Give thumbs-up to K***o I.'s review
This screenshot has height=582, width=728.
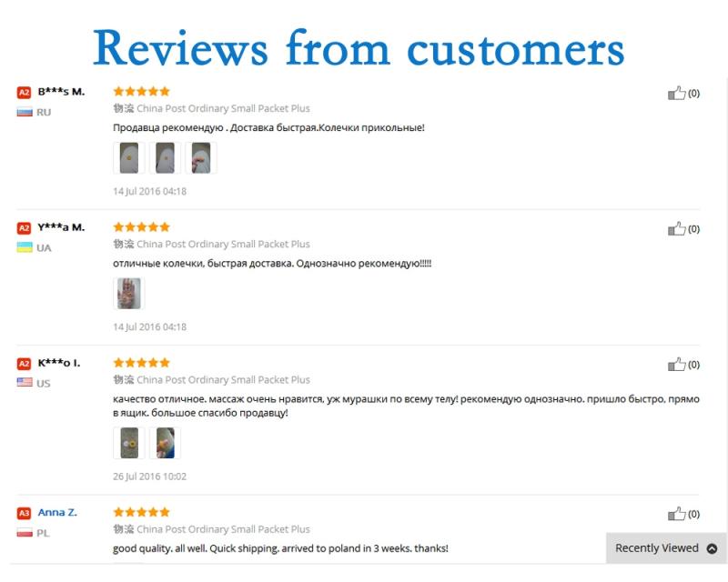(677, 365)
